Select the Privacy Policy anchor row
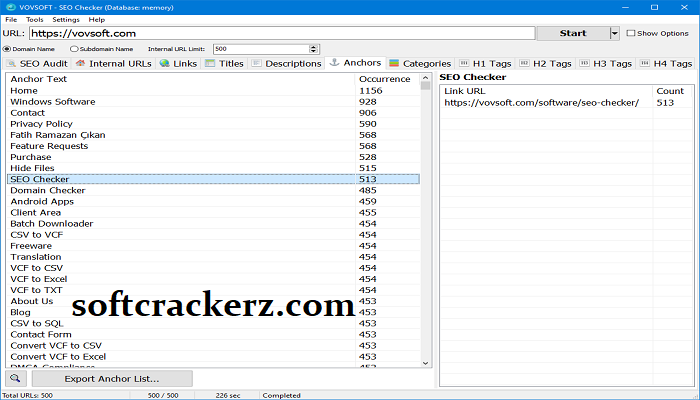700x400 pixels. 213,124
